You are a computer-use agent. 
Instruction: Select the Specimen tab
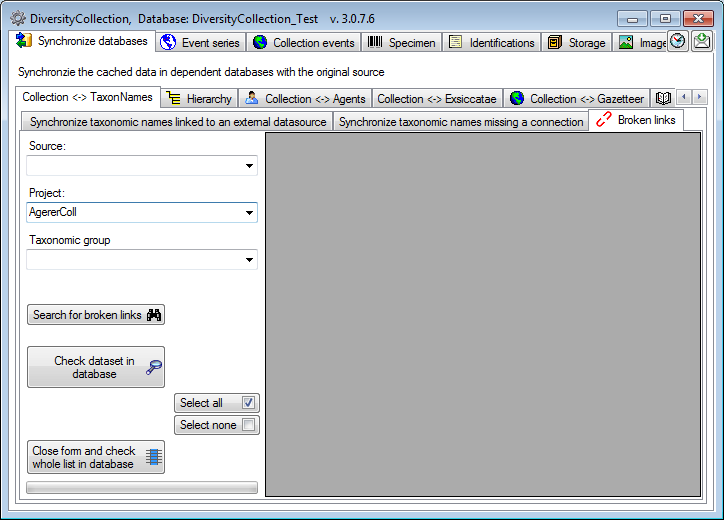click(x=402, y=43)
